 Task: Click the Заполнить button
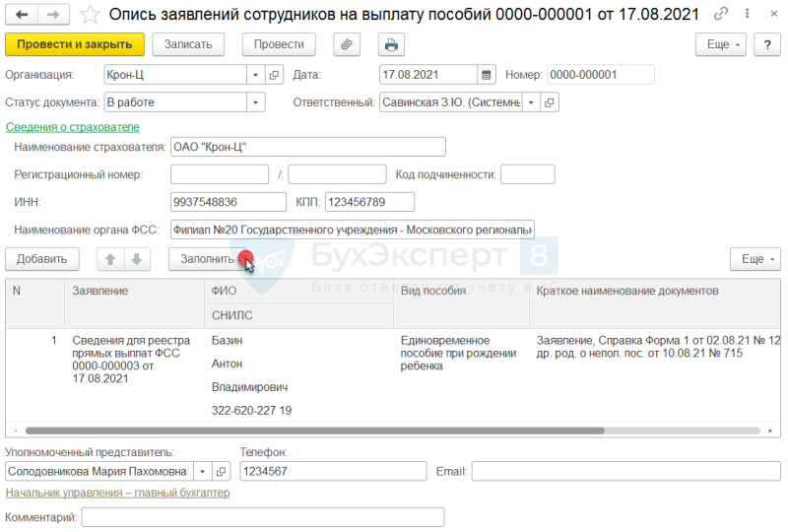207,259
